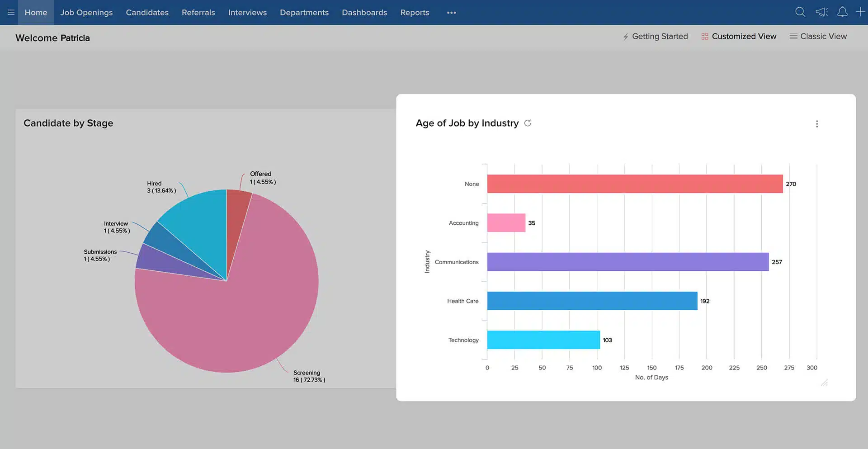Click the announcements megaphone icon

point(821,12)
